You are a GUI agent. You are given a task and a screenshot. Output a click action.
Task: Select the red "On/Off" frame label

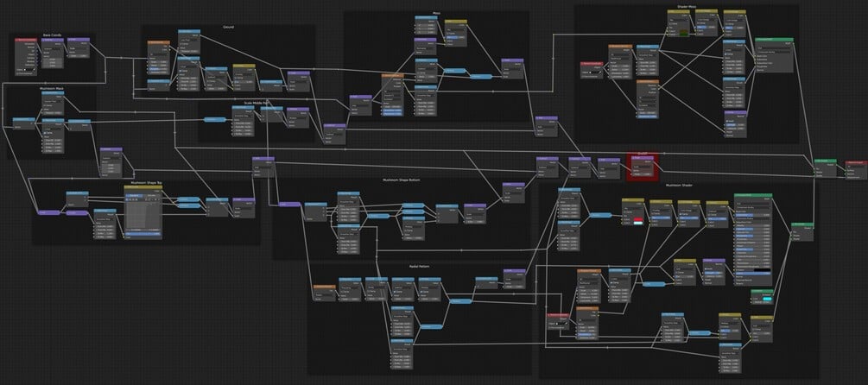tap(643, 155)
